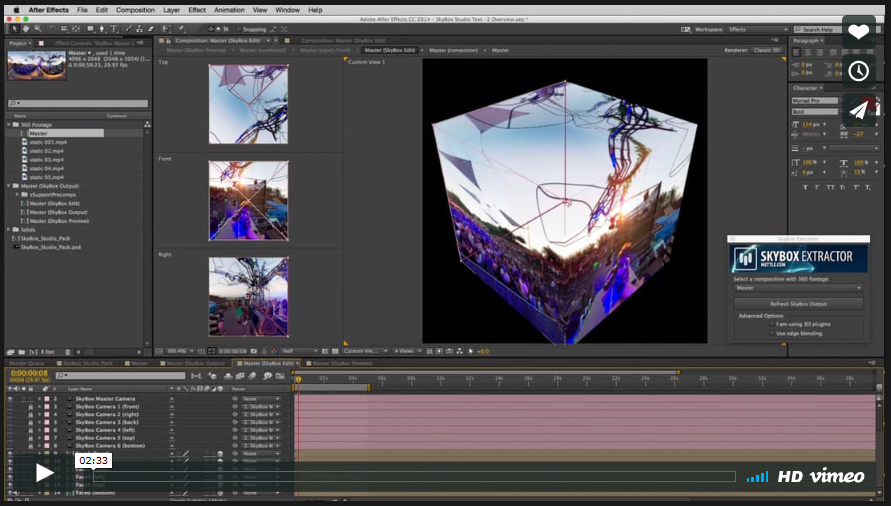
Task: Toggle lock on SkyBox Camera 4 (left) layer
Action: tap(30, 430)
